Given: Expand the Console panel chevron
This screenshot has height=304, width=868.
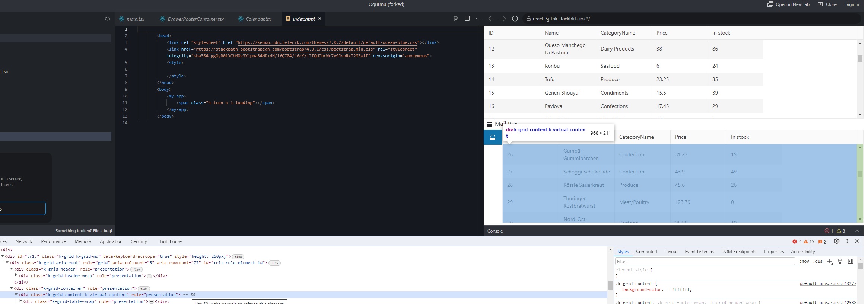Looking at the screenshot, I should point(856,231).
